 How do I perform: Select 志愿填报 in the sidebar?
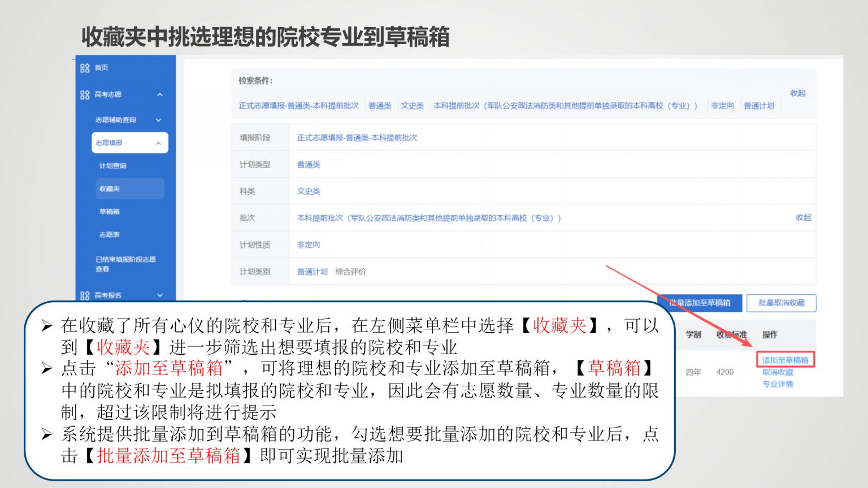pyautogui.click(x=130, y=143)
